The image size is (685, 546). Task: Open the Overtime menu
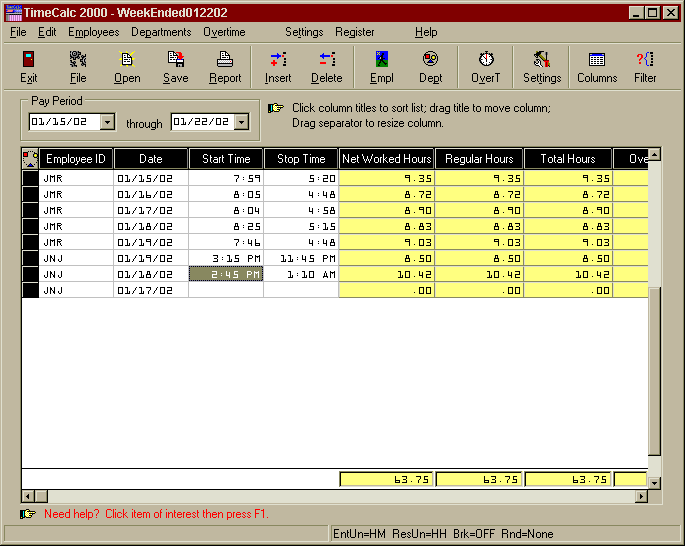(224, 32)
